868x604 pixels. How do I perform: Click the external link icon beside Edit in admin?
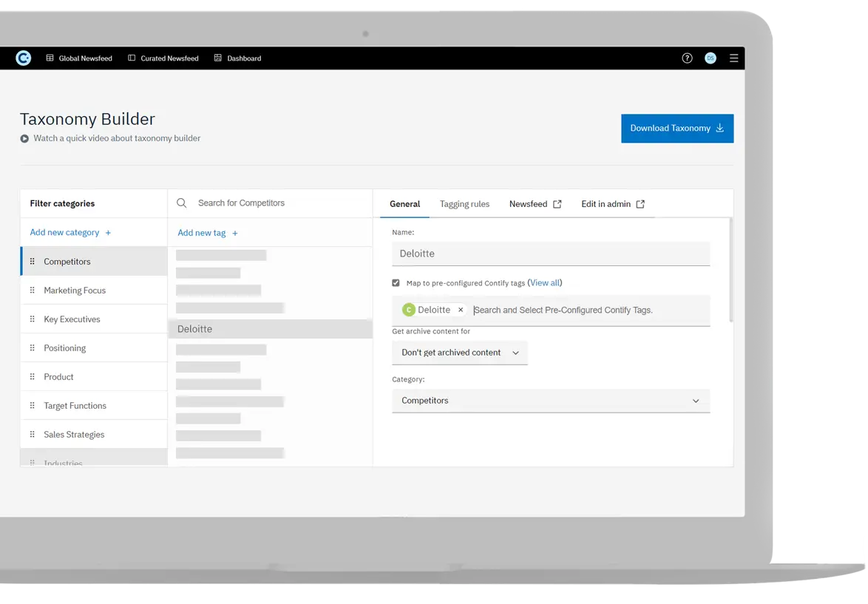tap(640, 204)
